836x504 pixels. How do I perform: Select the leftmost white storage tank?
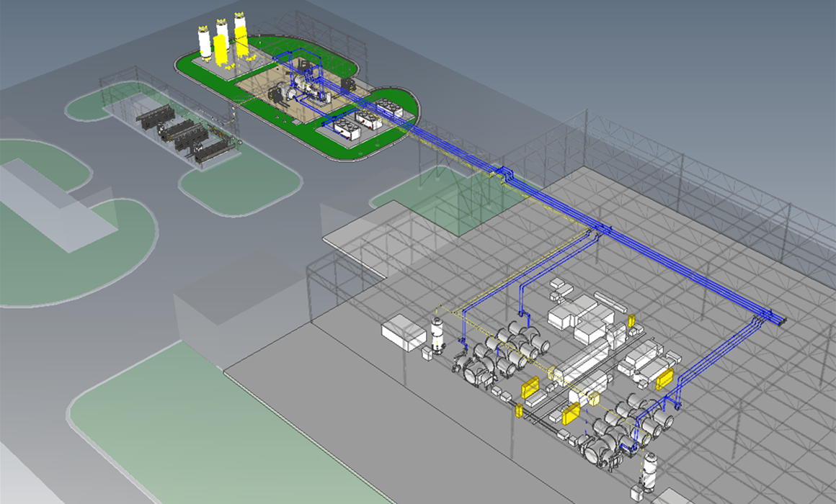tap(205, 42)
